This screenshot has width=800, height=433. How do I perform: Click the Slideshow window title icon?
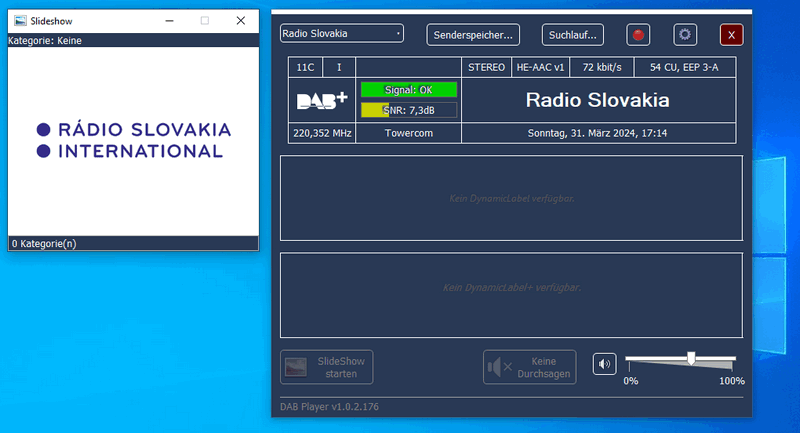pos(20,21)
